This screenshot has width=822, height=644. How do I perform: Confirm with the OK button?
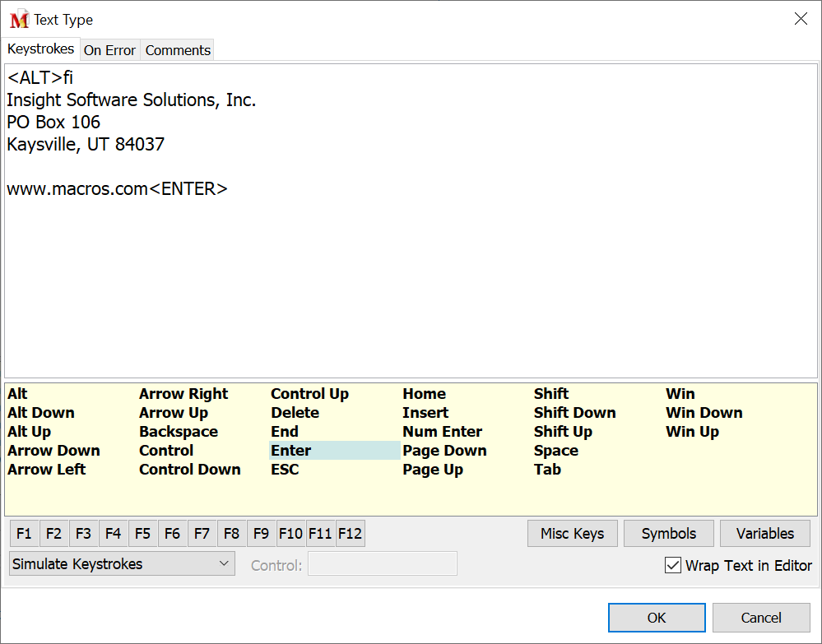656,618
